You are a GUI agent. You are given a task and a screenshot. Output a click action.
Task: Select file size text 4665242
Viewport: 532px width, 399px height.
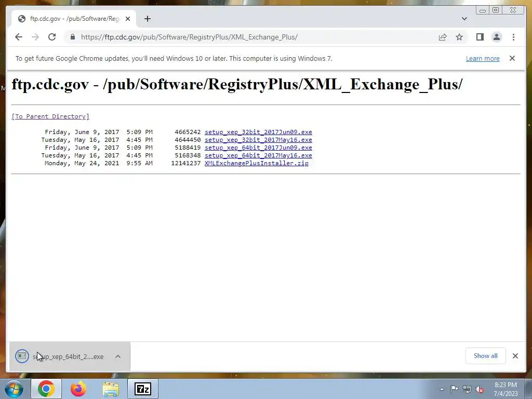(x=188, y=132)
